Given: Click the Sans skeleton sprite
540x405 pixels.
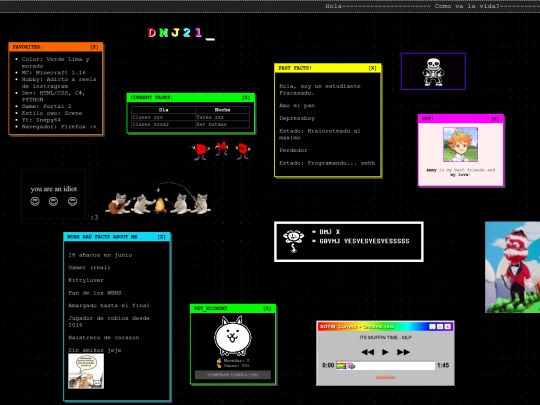Looking at the screenshot, I should pos(433,72).
